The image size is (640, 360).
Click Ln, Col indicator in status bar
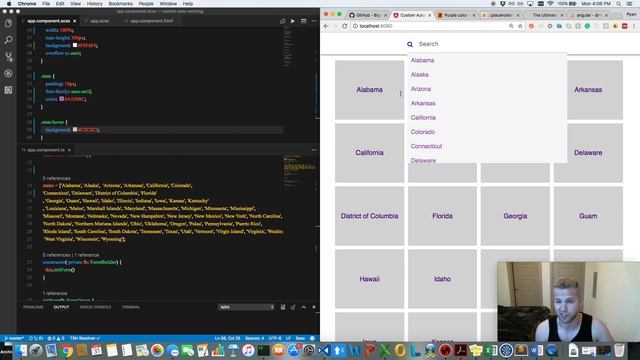pyautogui.click(x=227, y=338)
